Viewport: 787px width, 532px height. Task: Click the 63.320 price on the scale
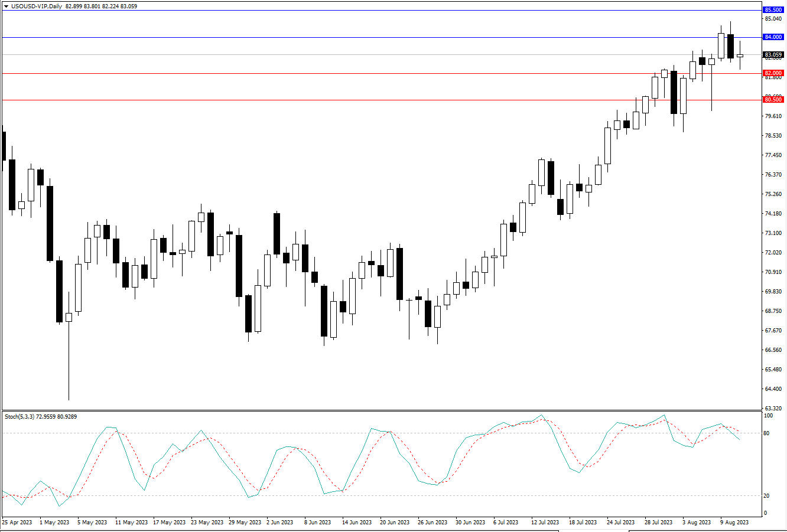point(773,409)
